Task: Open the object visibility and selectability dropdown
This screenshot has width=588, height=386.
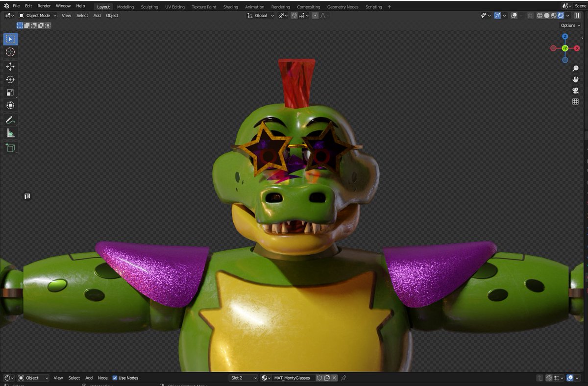Action: [486, 15]
